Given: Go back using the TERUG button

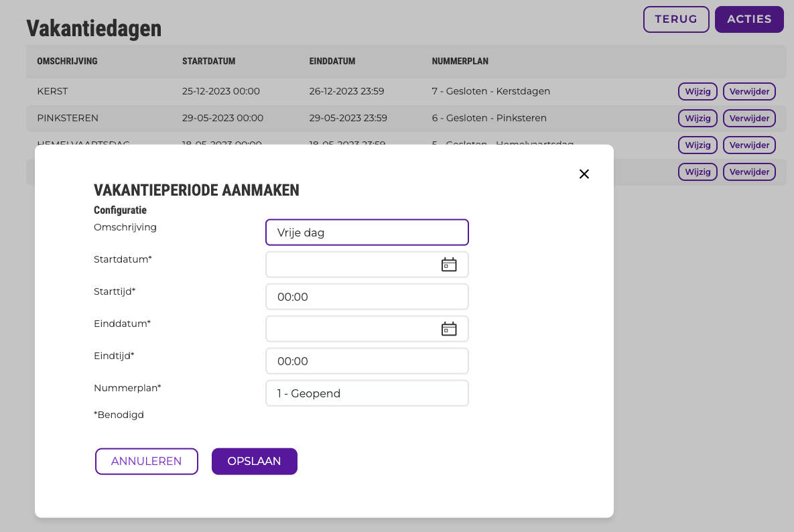Looking at the screenshot, I should click(676, 19).
